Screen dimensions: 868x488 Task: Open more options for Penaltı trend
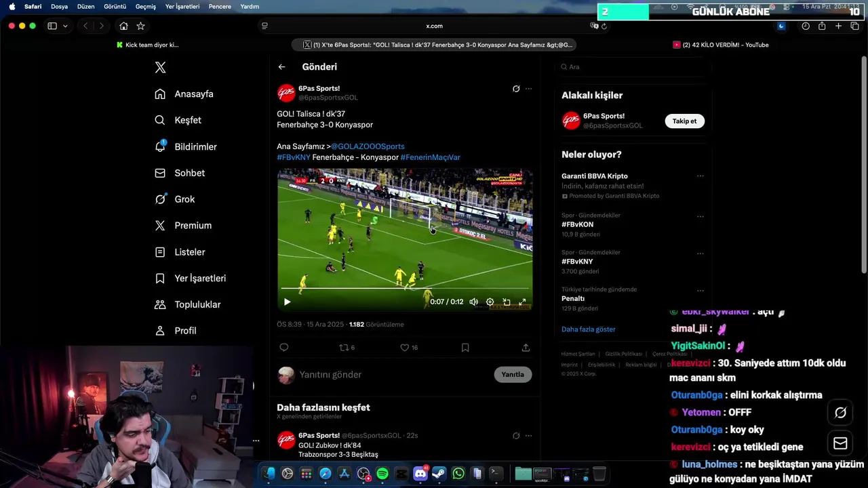click(700, 291)
